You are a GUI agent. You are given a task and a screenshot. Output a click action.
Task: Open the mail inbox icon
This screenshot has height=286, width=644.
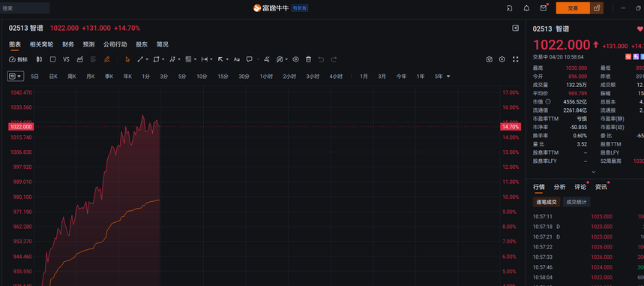click(544, 8)
